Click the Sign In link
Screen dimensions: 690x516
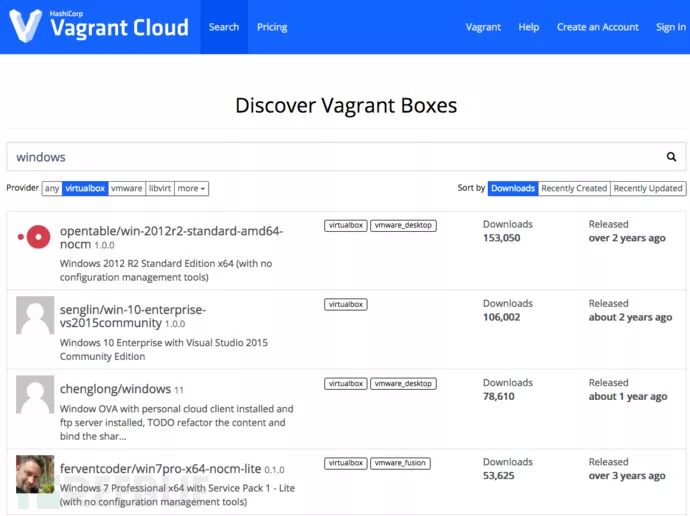670,27
